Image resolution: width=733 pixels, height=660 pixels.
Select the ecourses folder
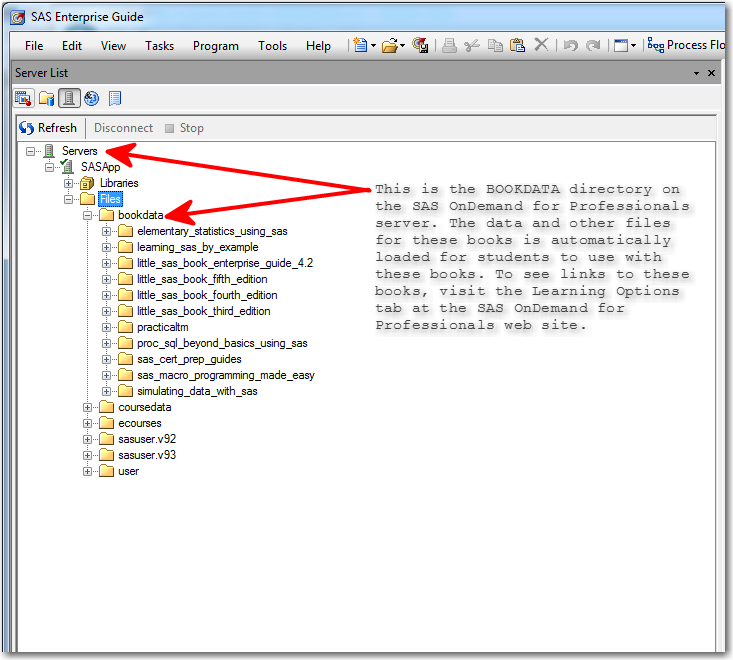[140, 423]
